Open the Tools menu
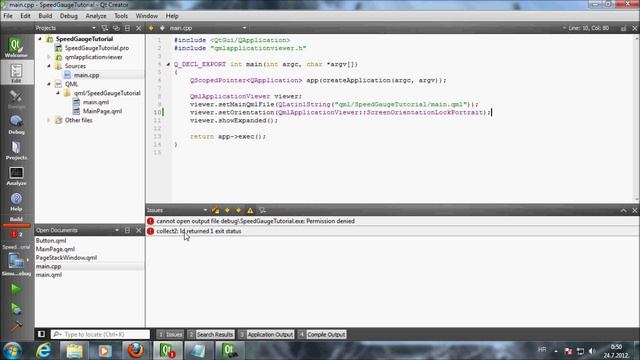This screenshot has height=360, width=640. tap(121, 16)
